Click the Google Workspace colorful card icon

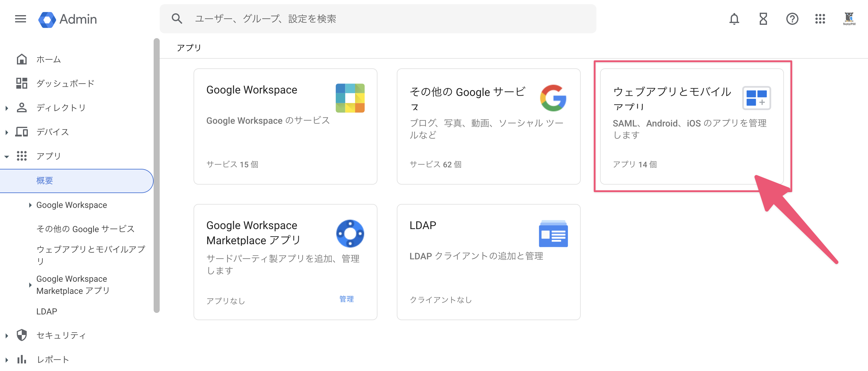click(x=350, y=98)
